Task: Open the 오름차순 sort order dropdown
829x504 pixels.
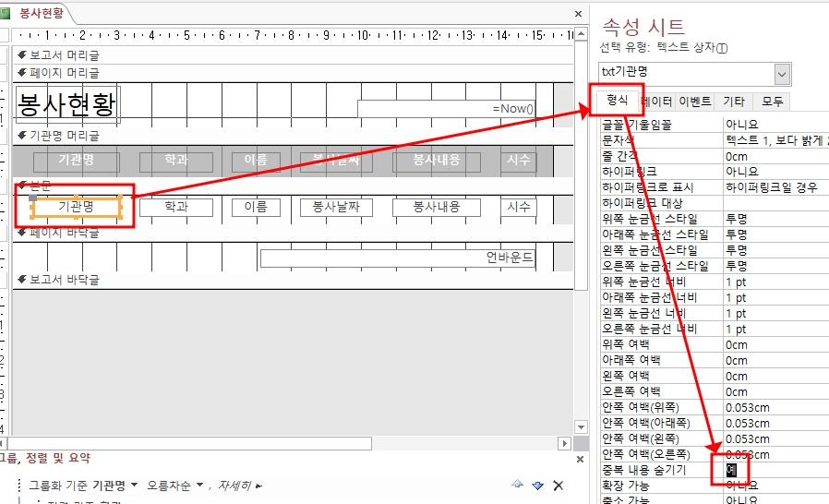Action: tap(199, 485)
